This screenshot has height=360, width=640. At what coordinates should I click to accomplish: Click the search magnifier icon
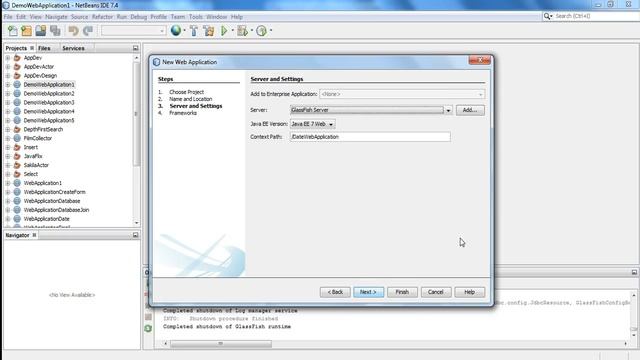[547, 16]
